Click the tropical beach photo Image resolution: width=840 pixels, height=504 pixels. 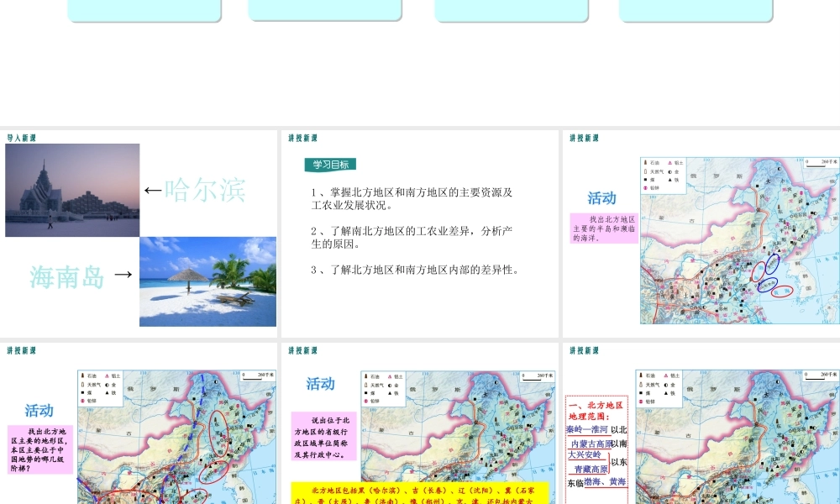tap(207, 281)
